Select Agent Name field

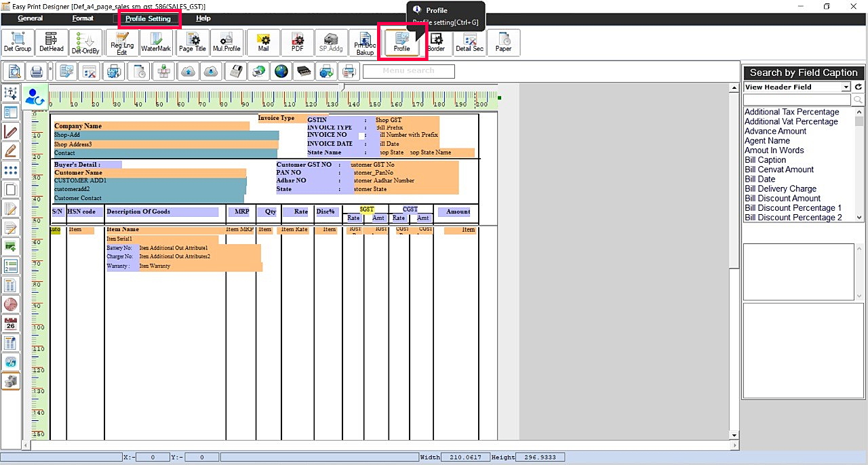767,140
